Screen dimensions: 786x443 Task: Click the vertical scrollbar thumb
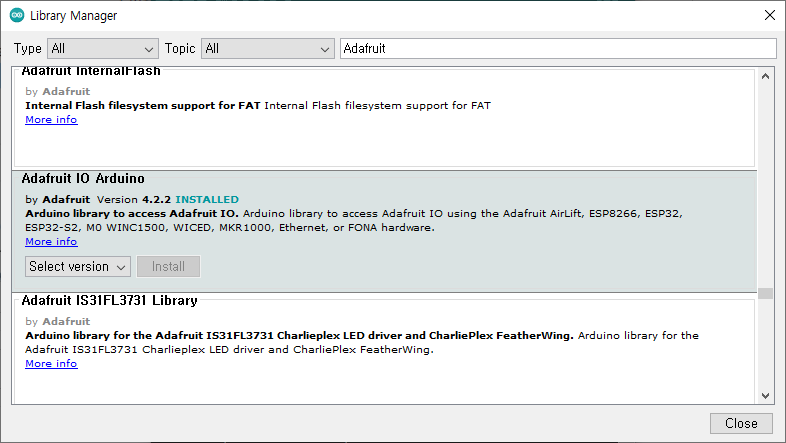765,293
